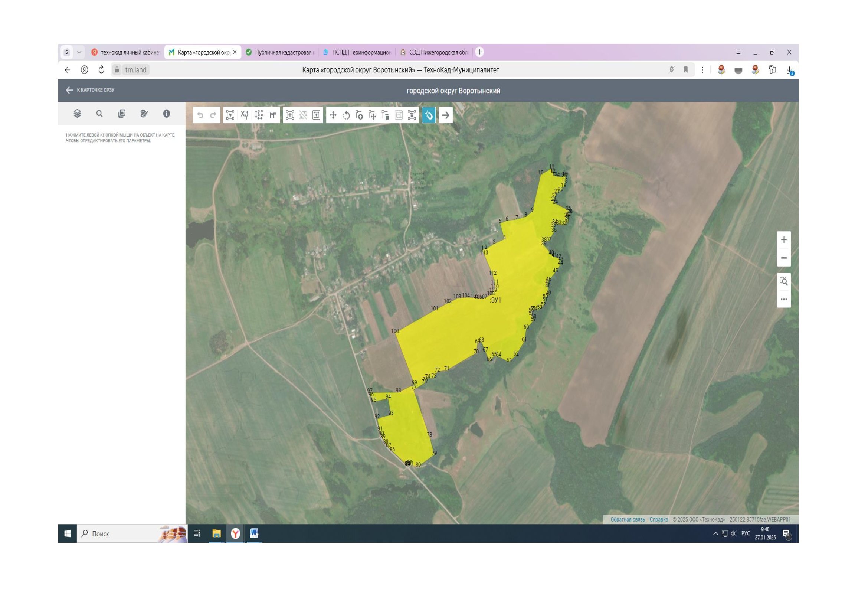The height and width of the screenshot is (614, 868).
Task: Click the object selection tool icon
Action: tap(230, 115)
